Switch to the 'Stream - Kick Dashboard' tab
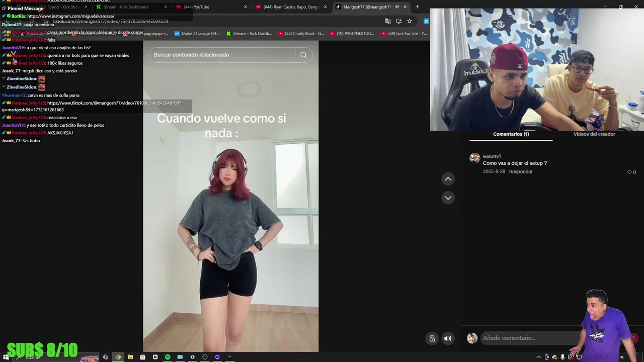Screen dimensions: 644x362 click(x=132, y=7)
